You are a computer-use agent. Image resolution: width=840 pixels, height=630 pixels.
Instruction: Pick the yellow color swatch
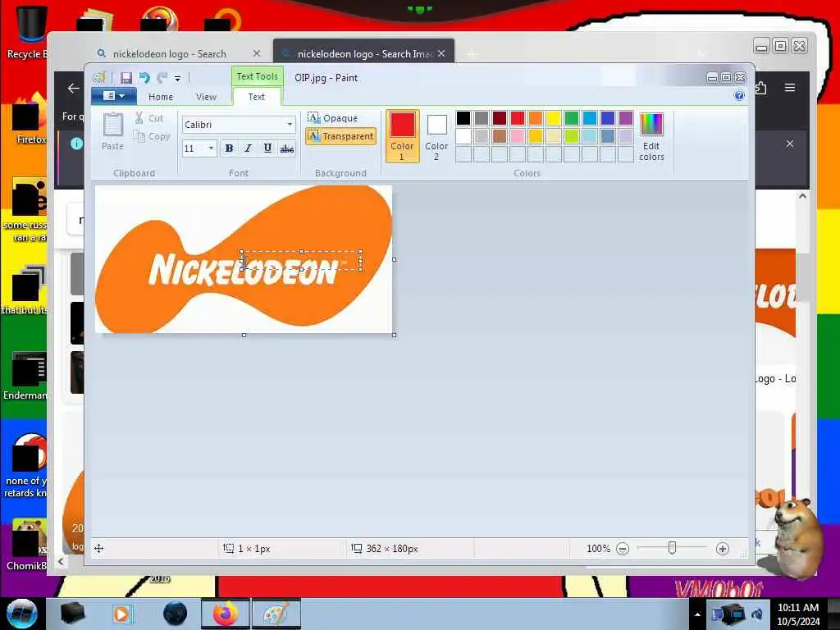[554, 118]
